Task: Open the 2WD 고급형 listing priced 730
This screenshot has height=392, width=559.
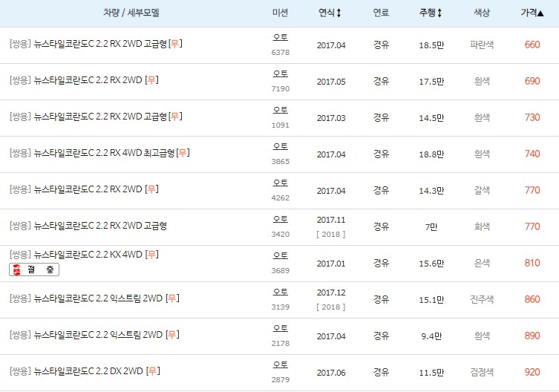Action: tap(100, 117)
